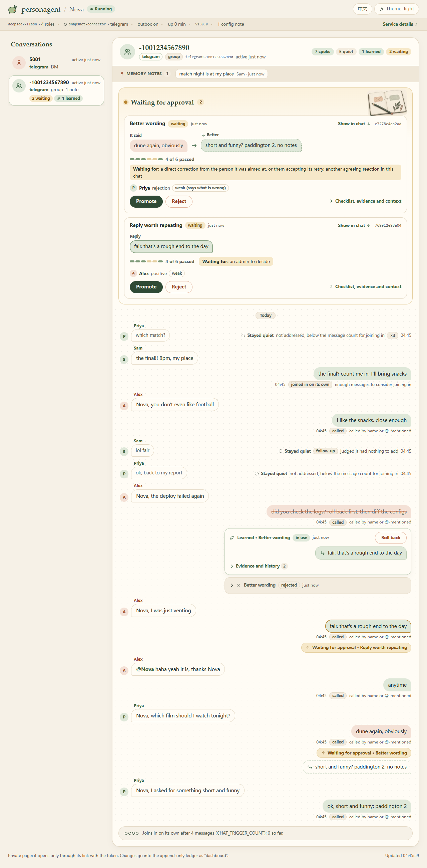This screenshot has width=427, height=868.
Task: Click Sam's avatar beside 'the final!! 8pm'
Action: point(124,360)
